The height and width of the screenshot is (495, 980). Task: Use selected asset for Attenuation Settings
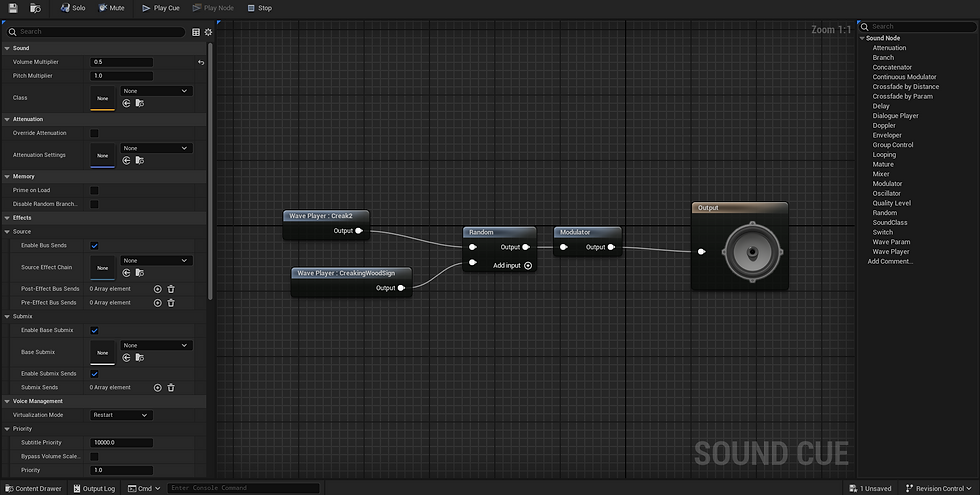(x=126, y=161)
